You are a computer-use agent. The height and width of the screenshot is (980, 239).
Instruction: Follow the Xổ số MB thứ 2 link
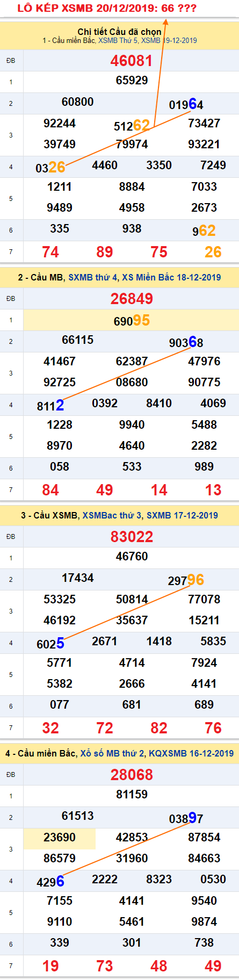click(x=112, y=753)
